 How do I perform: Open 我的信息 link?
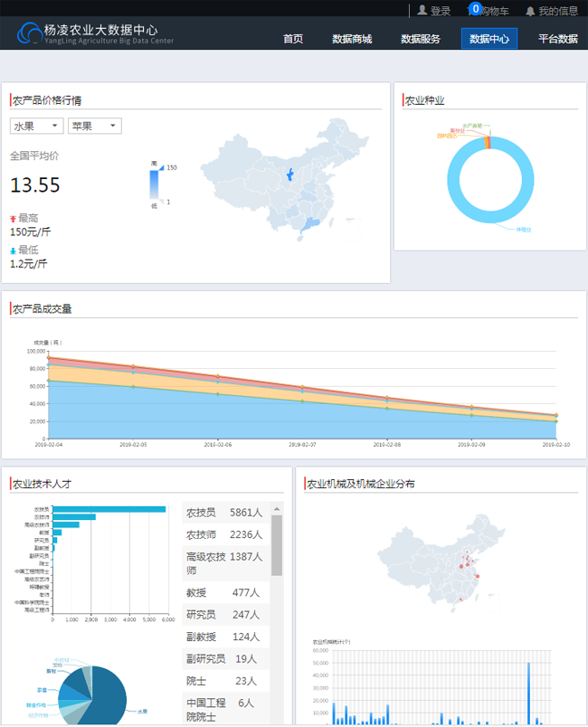(x=558, y=11)
